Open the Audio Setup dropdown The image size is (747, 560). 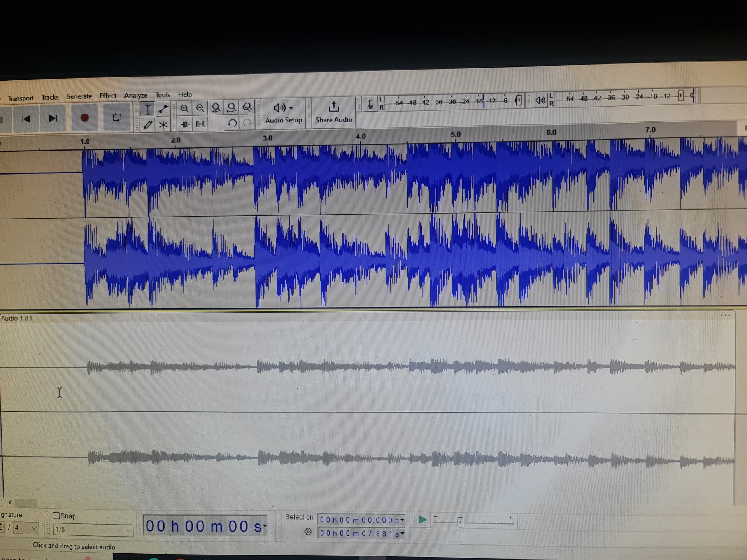283,113
